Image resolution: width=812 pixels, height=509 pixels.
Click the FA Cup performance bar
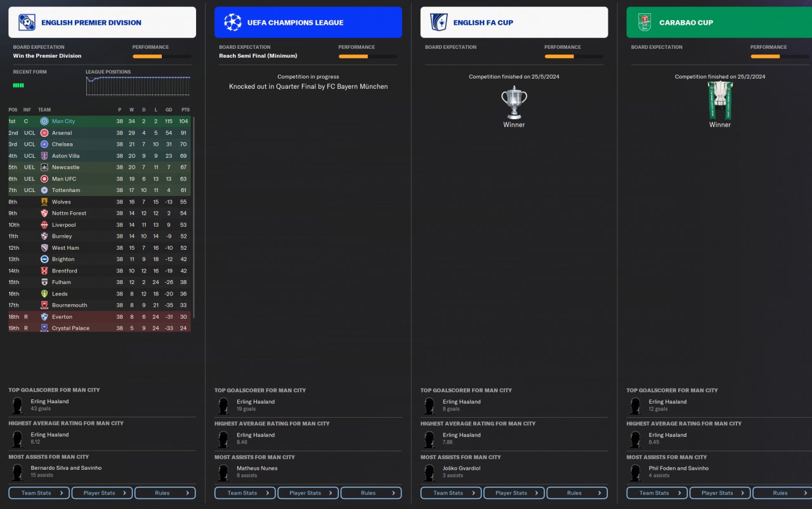574,56
